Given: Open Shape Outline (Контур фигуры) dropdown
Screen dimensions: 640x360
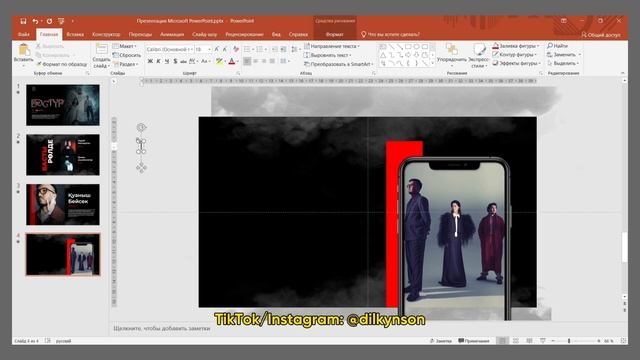Looking at the screenshot, I should click(514, 54).
